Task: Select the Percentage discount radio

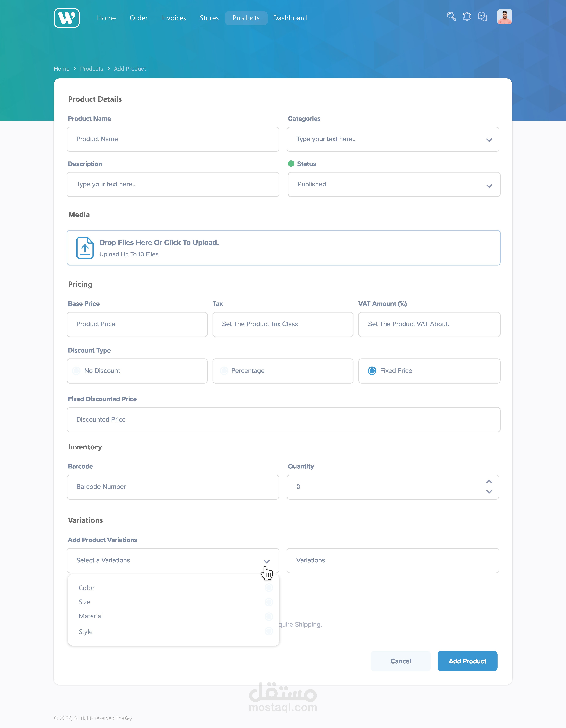Action: 224,371
